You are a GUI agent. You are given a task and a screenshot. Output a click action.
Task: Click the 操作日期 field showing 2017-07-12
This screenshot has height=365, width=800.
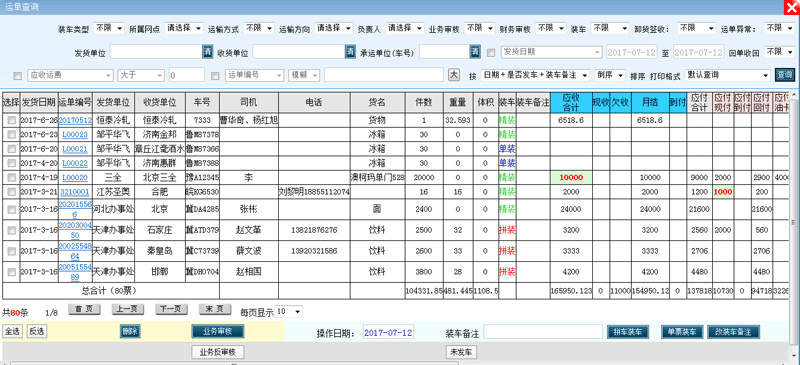click(388, 332)
